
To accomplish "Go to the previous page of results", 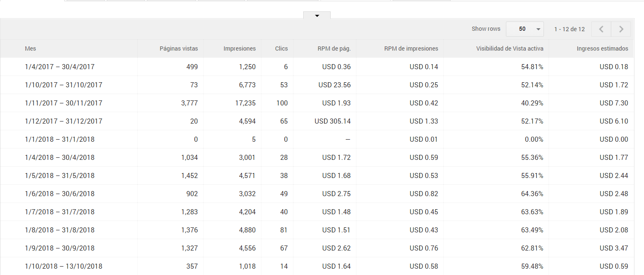I will [601, 29].
